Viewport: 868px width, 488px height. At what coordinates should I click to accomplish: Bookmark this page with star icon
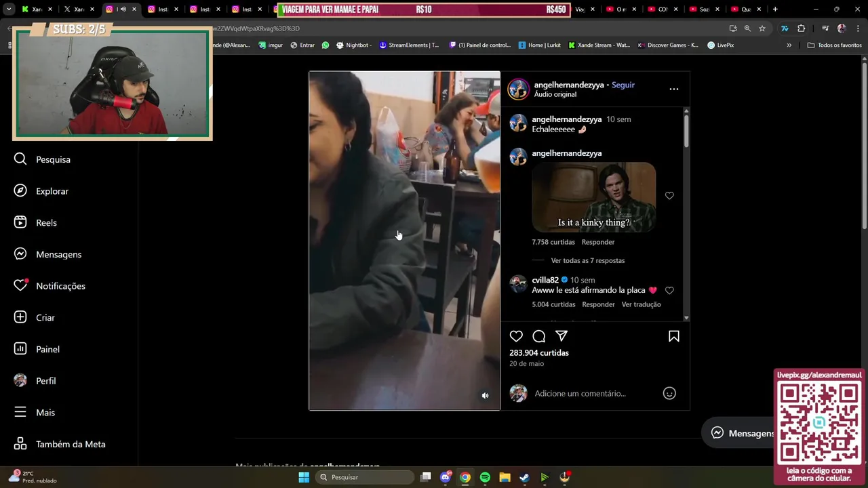pyautogui.click(x=762, y=28)
